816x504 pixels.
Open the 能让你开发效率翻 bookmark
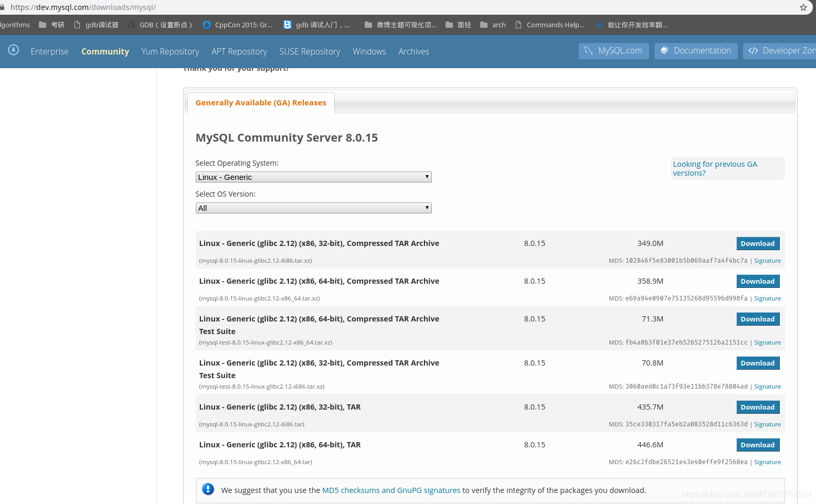coord(632,25)
